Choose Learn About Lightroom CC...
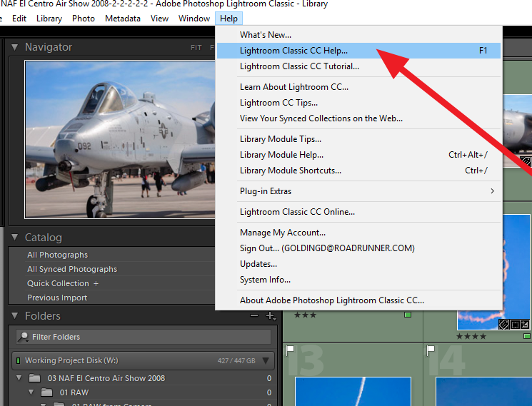 tap(358, 87)
